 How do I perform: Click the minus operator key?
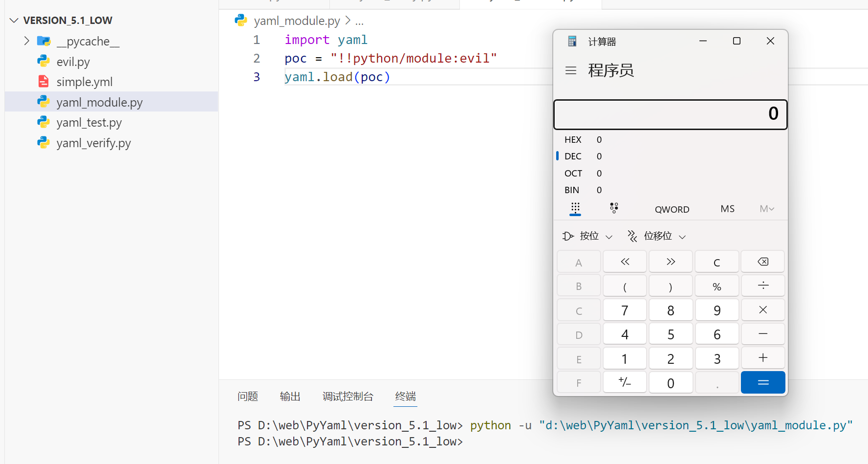(x=763, y=333)
